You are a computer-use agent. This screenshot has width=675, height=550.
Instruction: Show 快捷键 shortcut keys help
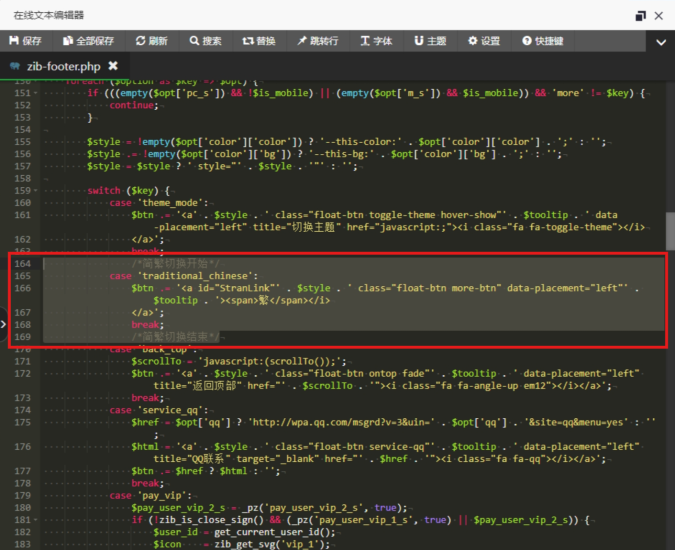(x=542, y=41)
